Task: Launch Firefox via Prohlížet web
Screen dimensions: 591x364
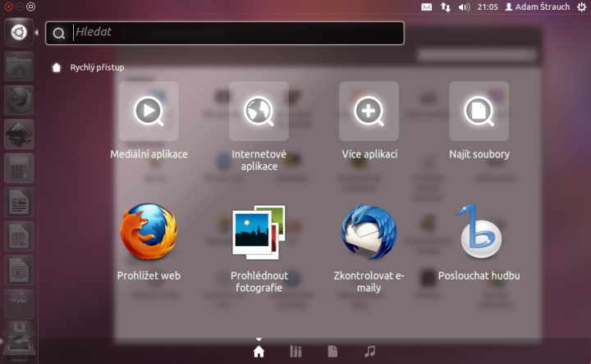Action: [x=149, y=242]
